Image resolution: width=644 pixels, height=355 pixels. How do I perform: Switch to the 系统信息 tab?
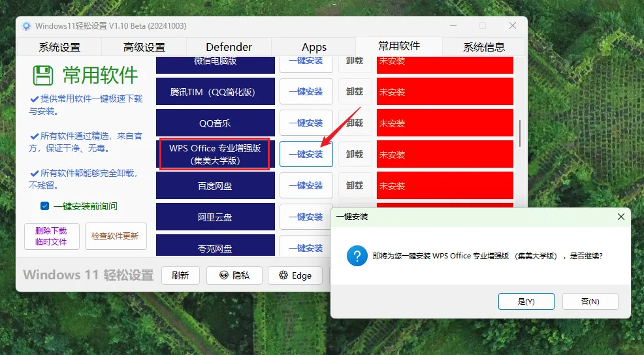coord(484,47)
